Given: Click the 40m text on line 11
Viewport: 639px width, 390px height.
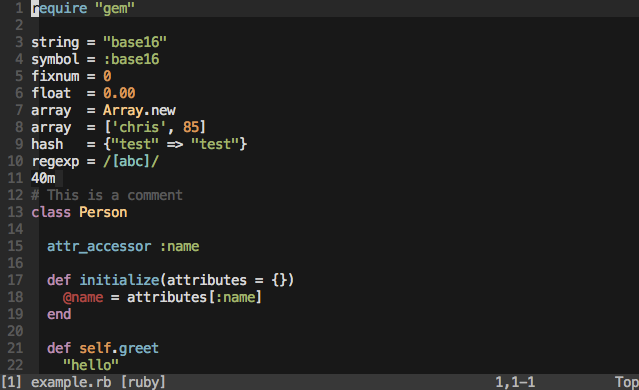Looking at the screenshot, I should [x=43, y=178].
